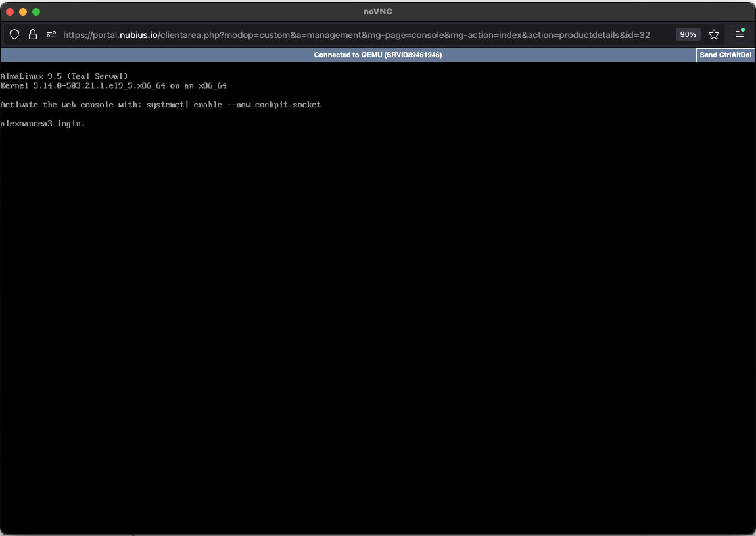Open the site permissions icon in address bar
Screen dimensions: 756x536
click(x=51, y=34)
